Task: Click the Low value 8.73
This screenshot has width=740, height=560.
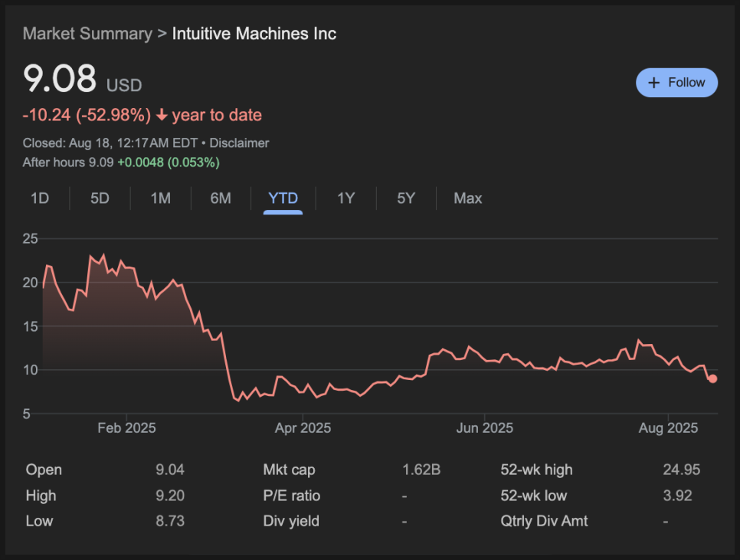Action: coord(170,521)
